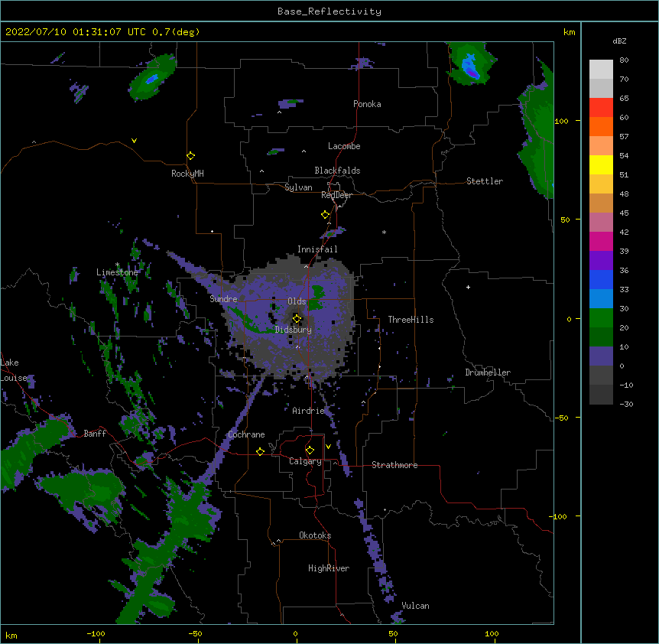
Task: Click the yellow 54 dBZ color swatch
Action: [601, 164]
